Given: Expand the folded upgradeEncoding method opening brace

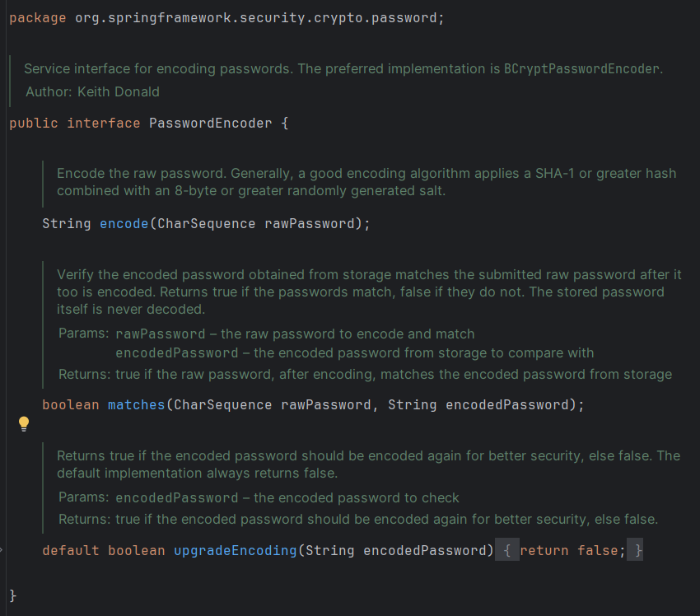Looking at the screenshot, I should tap(506, 550).
